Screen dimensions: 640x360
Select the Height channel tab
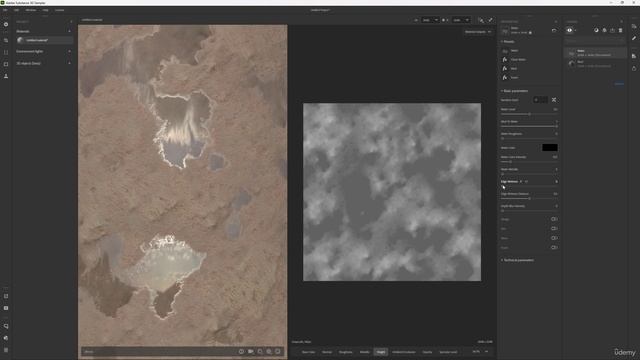point(381,352)
